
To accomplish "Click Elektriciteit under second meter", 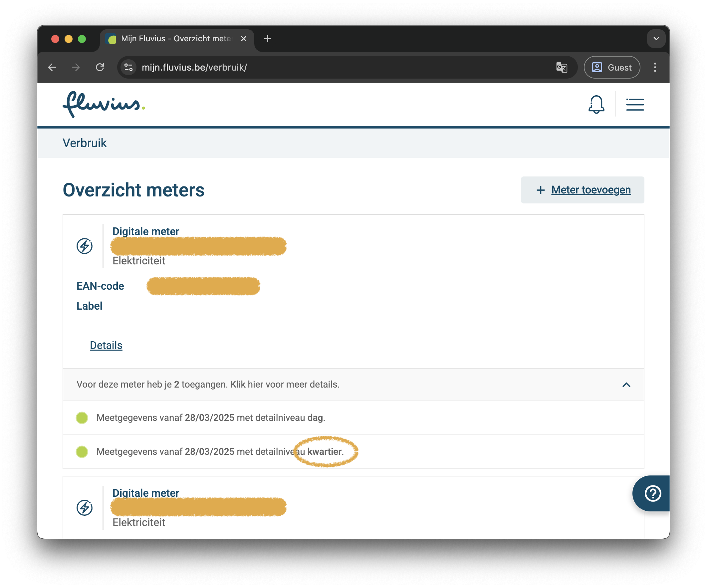I will click(x=139, y=523).
